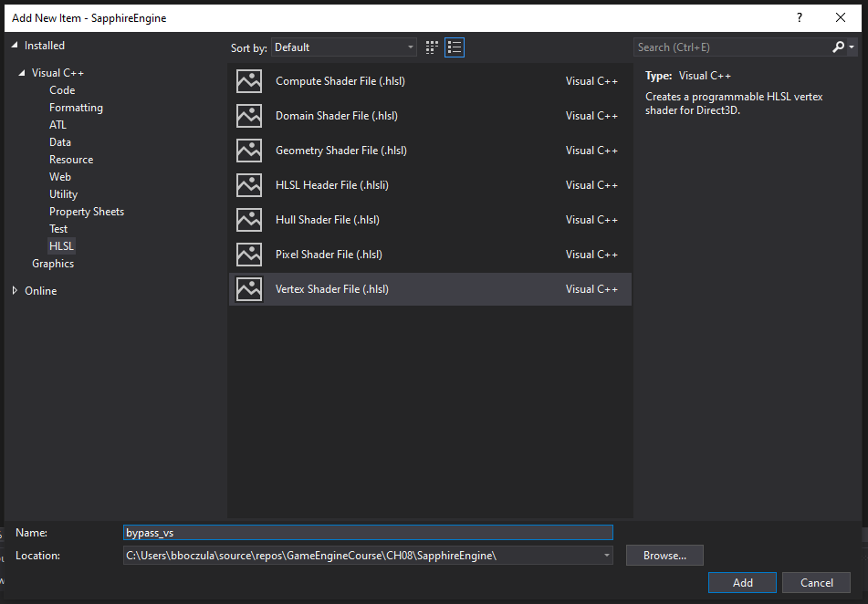Screen dimensions: 868x604
Task: Click the Domain Shader File icon
Action: [249, 116]
